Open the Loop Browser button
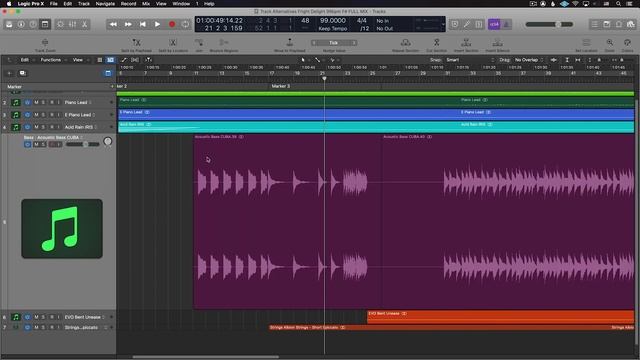This screenshot has width=640, height=360. coord(619,24)
